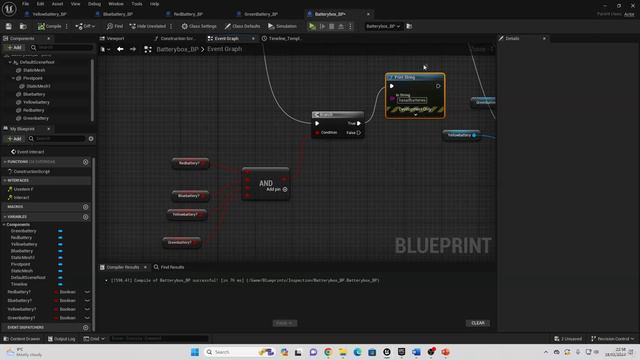Click graph navigate forward arrow
Viewport: 640px width, 360px height.
tap(133, 49)
